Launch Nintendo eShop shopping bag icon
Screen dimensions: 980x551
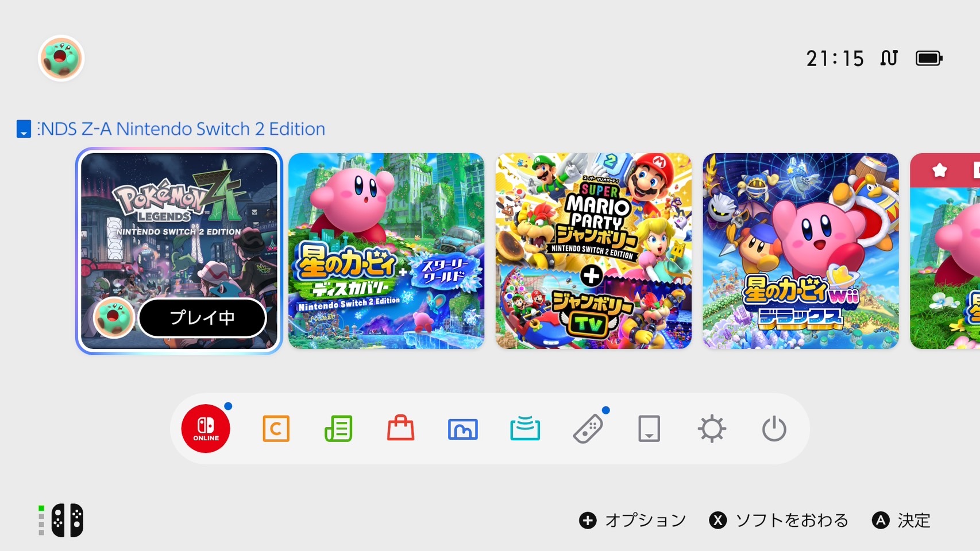click(400, 428)
